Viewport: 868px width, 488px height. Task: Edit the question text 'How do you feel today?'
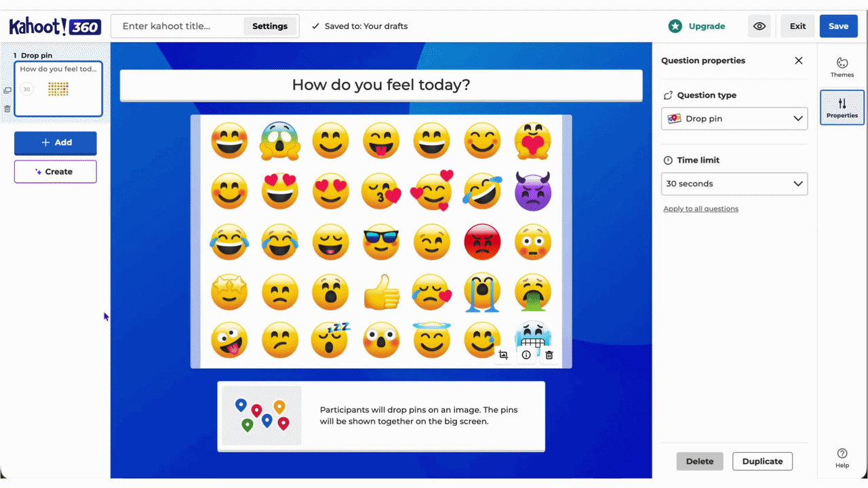pyautogui.click(x=381, y=85)
